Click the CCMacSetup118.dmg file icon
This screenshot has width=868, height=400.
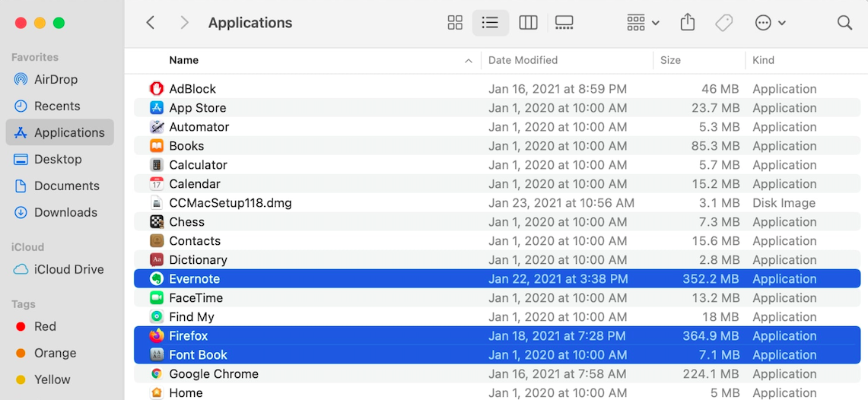coord(157,202)
